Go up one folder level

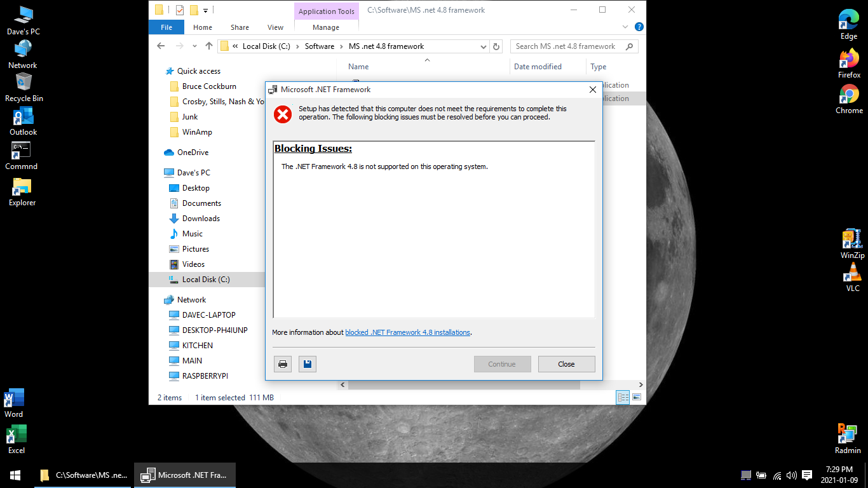click(209, 46)
